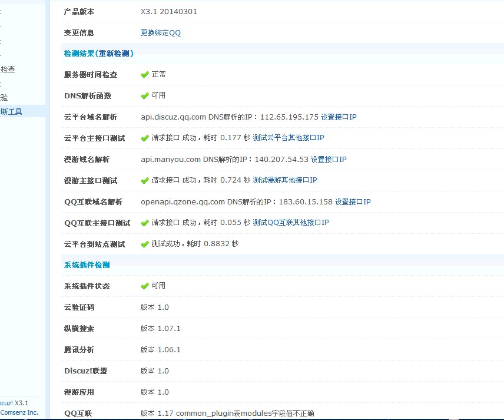The width and height of the screenshot is (504, 420).
Task: Select the 正常 status text
Action: coord(159,74)
